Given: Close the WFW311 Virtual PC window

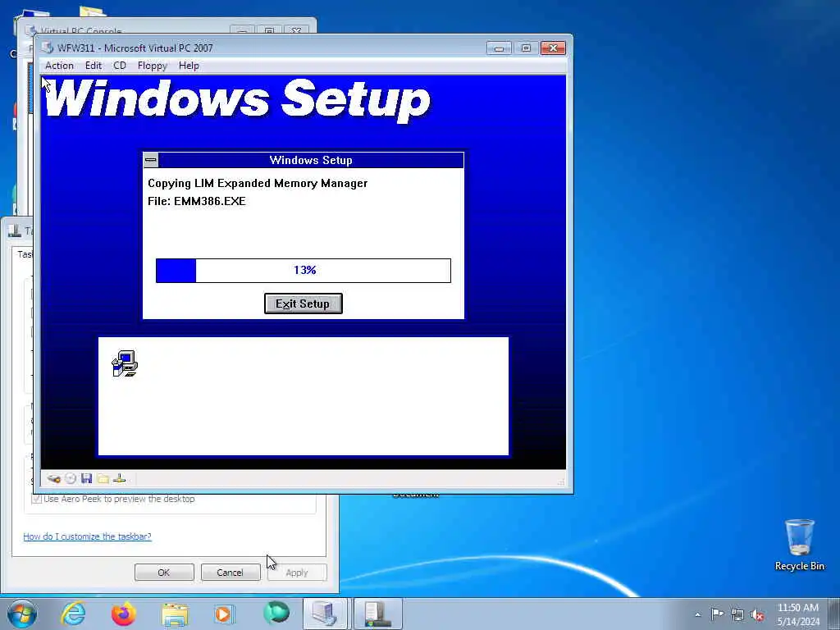Looking at the screenshot, I should click(553, 48).
